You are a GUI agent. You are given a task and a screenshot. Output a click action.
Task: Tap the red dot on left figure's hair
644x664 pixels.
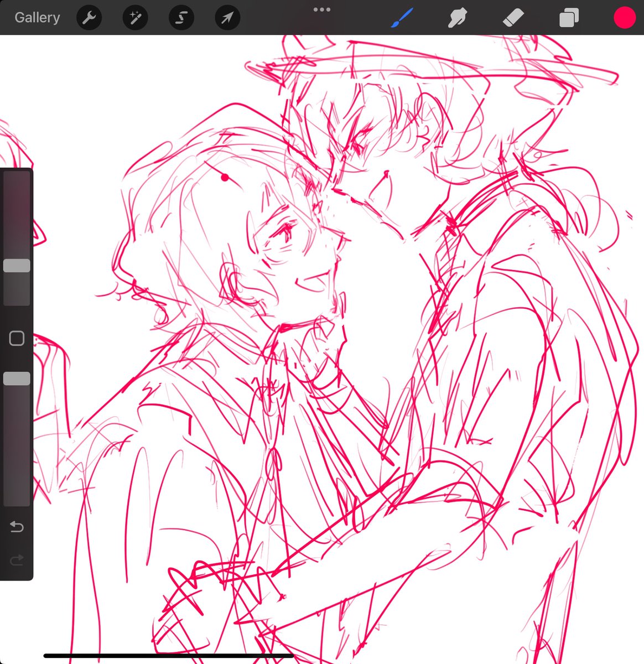tap(225, 178)
